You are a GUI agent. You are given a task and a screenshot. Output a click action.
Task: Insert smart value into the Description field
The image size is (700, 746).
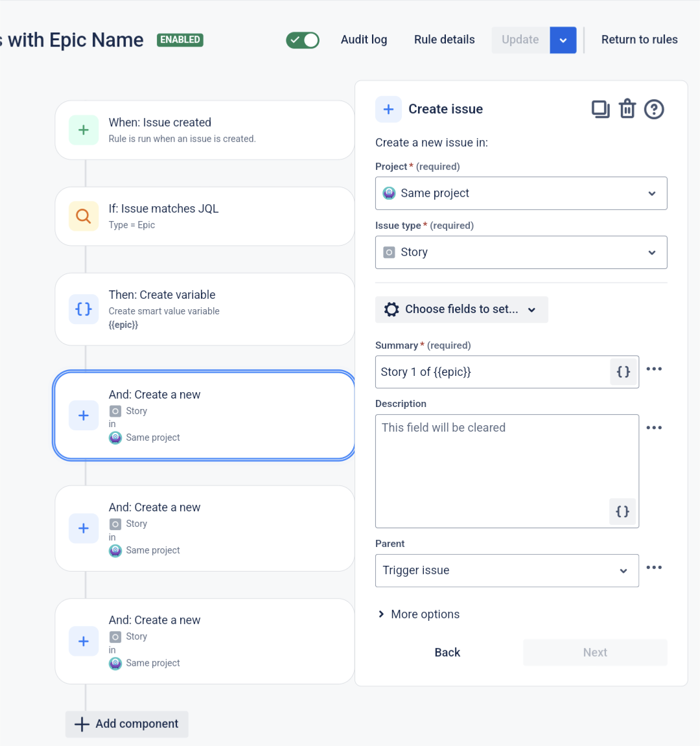(622, 511)
